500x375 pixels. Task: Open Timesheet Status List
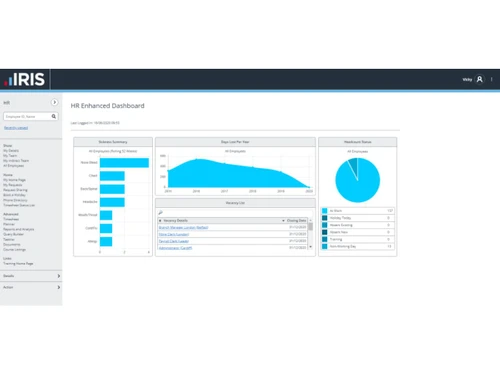19,205
